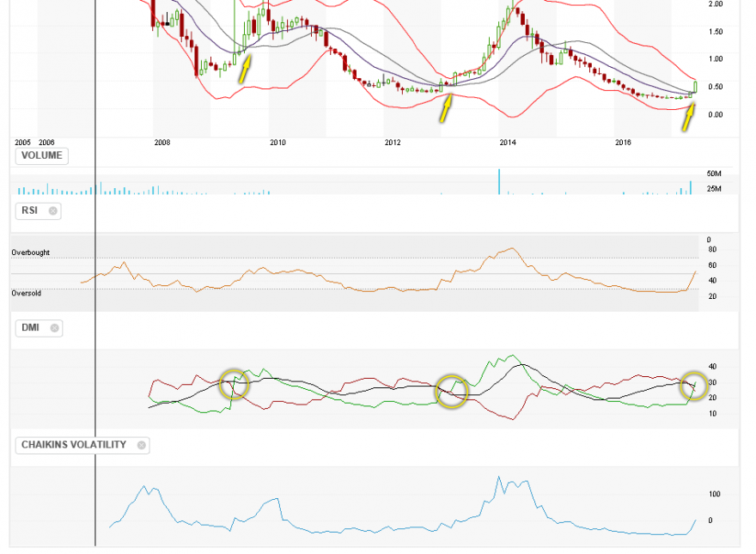The height and width of the screenshot is (554, 756).
Task: Click the yellow arrow at 2017 candle
Action: (688, 117)
